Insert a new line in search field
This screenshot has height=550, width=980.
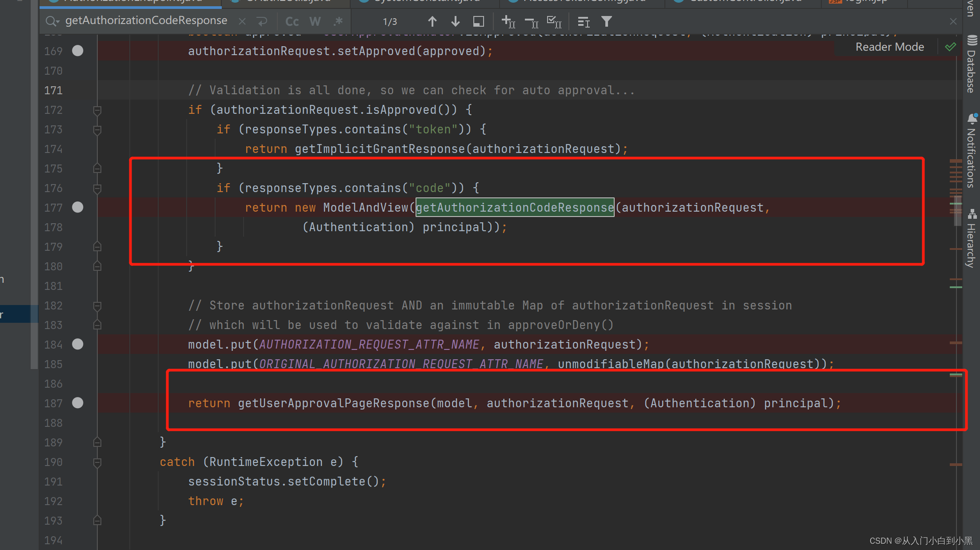pyautogui.click(x=262, y=21)
